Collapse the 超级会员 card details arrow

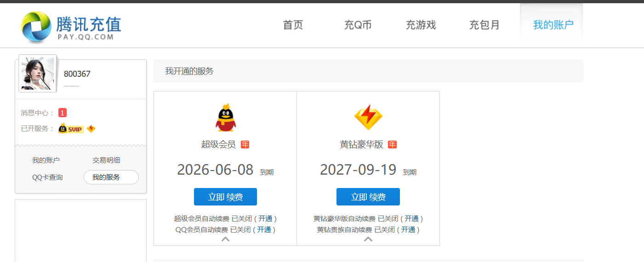(x=225, y=239)
